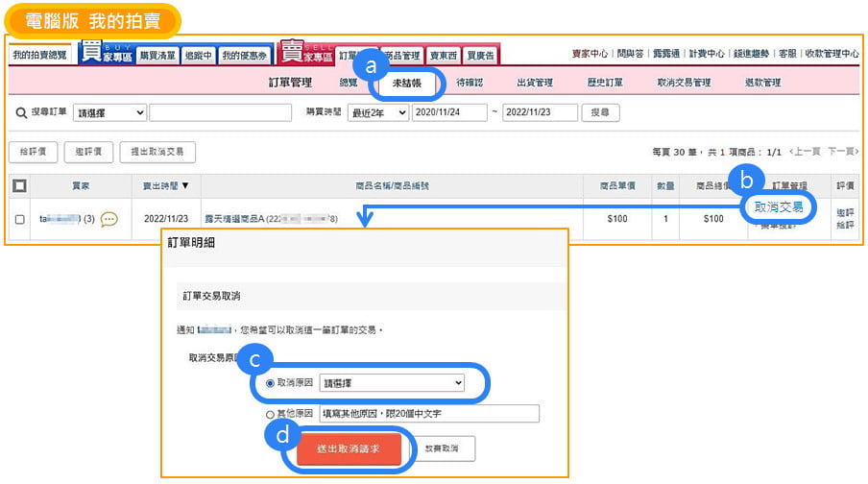This screenshot has height=484, width=868.
Task: Choose the 其他原因 radio option
Action: [270, 414]
